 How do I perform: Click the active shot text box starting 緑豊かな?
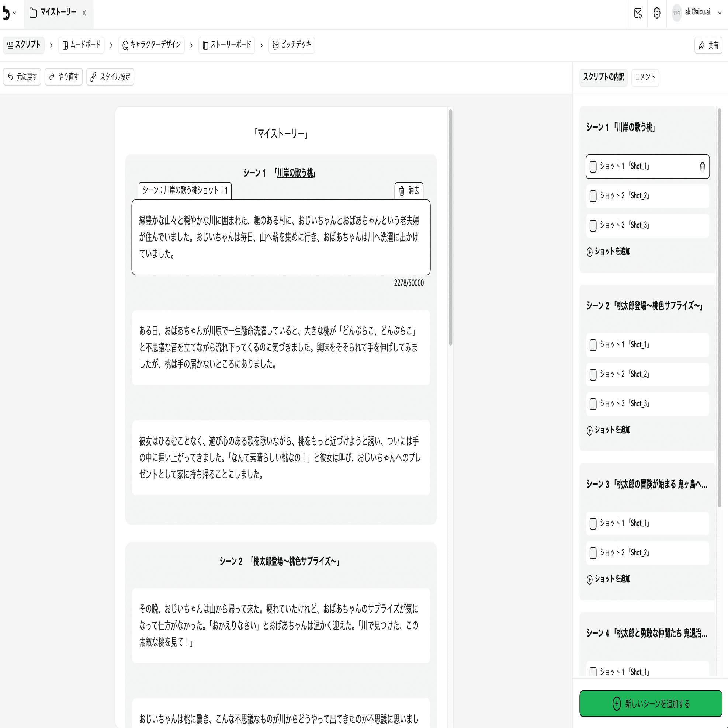coord(281,238)
